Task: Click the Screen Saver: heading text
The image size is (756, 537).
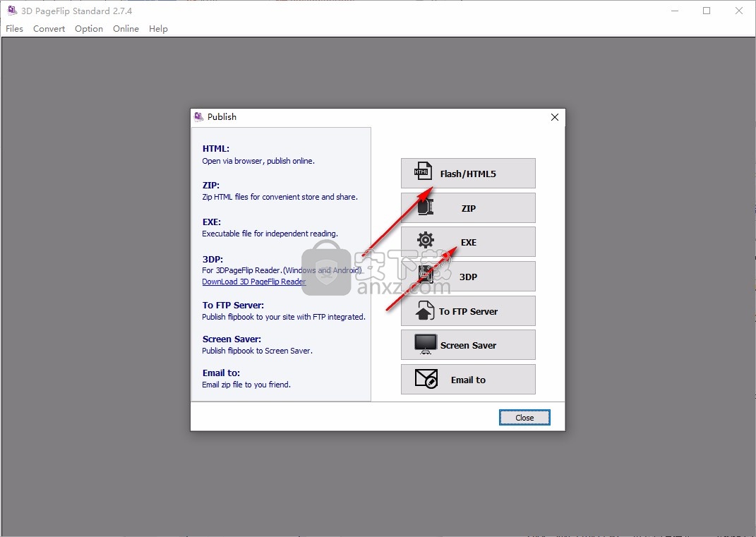Action: 232,339
